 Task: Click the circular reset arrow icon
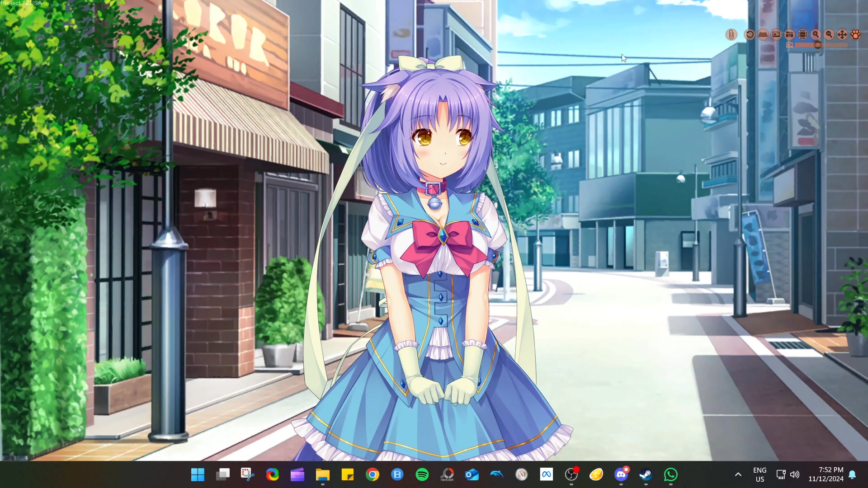[750, 35]
